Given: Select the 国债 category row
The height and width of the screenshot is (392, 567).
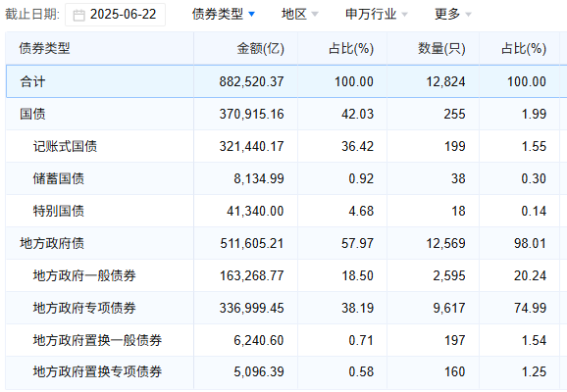Looking at the screenshot, I should click(286, 114).
